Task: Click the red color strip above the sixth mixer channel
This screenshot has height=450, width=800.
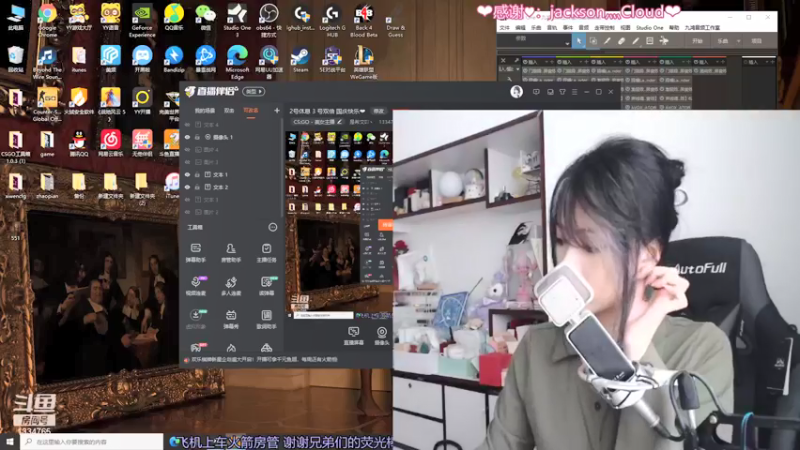Action: coord(711,57)
